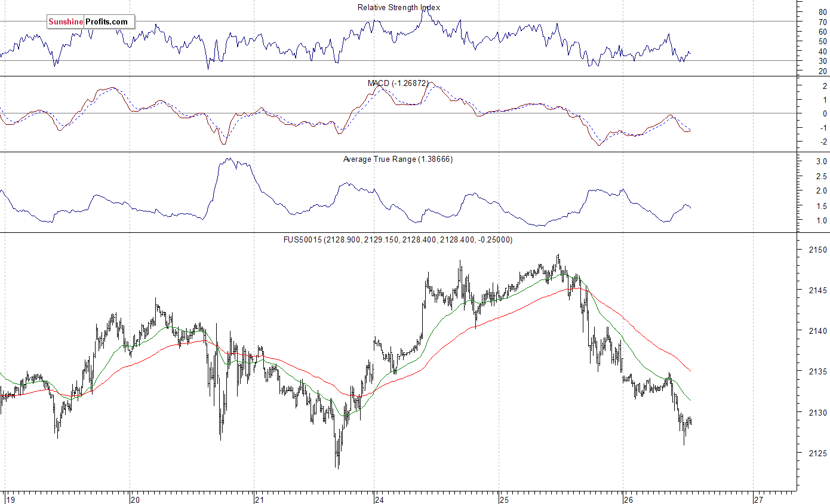Select the 2150 price axis value
Image resolution: width=830 pixels, height=504 pixels.
817,249
